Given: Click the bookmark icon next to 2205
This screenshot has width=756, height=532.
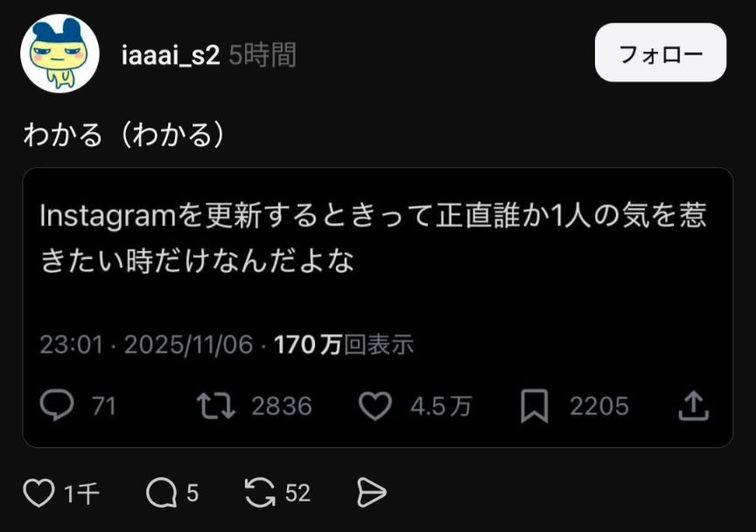Looking at the screenshot, I should (535, 406).
